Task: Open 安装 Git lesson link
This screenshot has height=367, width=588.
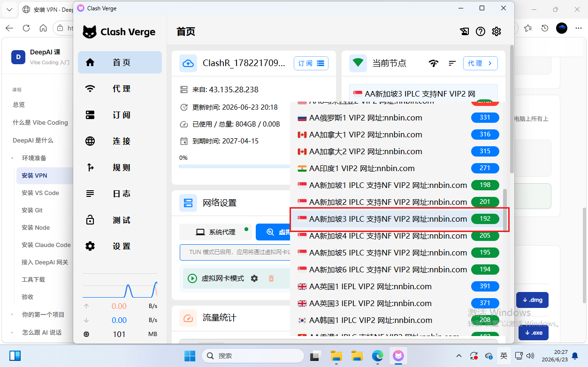Action: [32, 210]
